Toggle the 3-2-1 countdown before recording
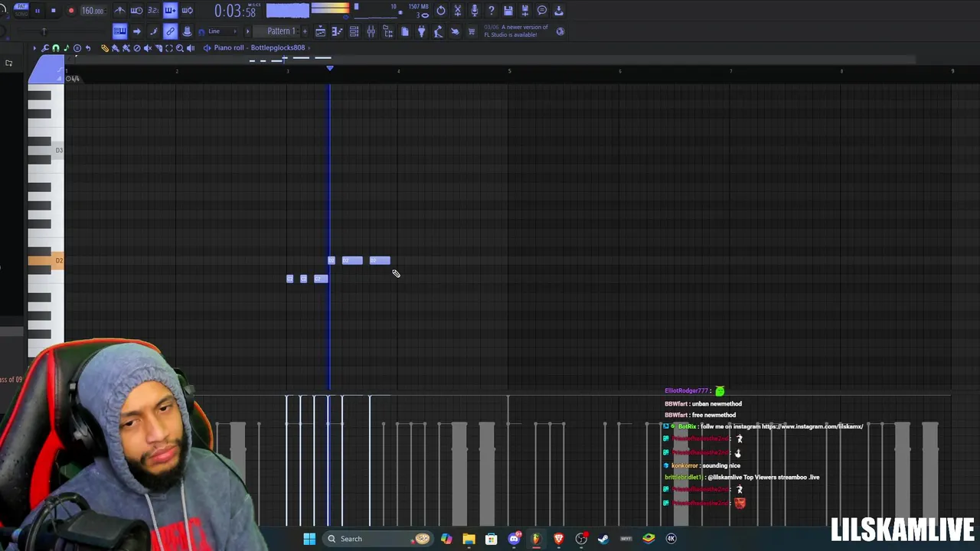 pyautogui.click(x=153, y=10)
